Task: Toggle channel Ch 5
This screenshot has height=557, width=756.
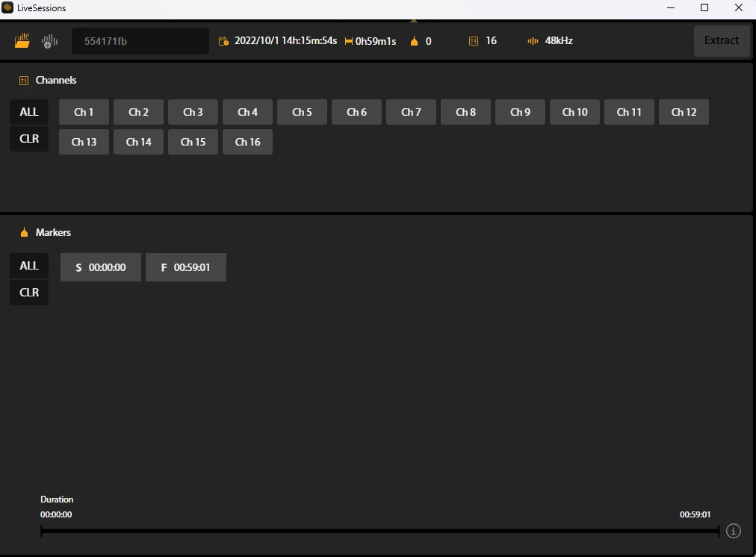Action: [x=303, y=112]
